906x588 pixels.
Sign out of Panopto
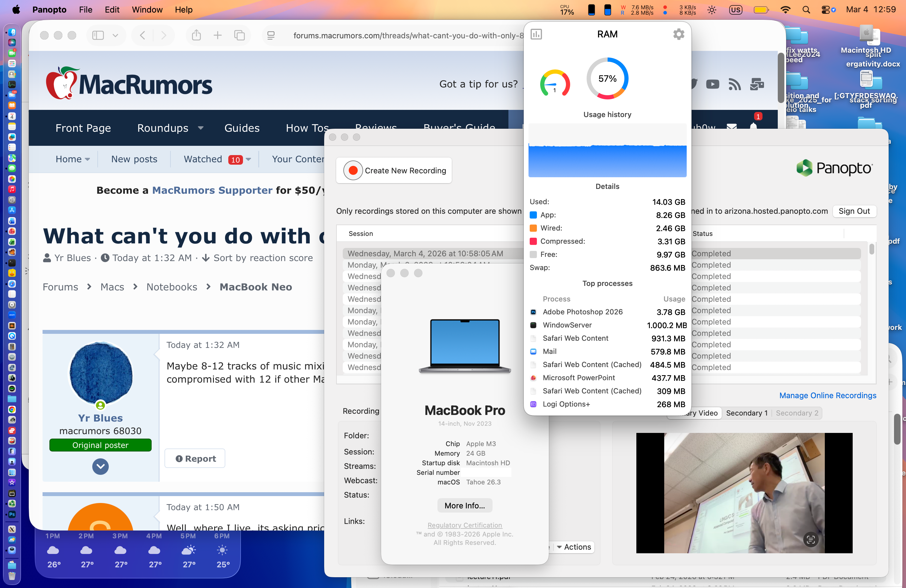(854, 211)
